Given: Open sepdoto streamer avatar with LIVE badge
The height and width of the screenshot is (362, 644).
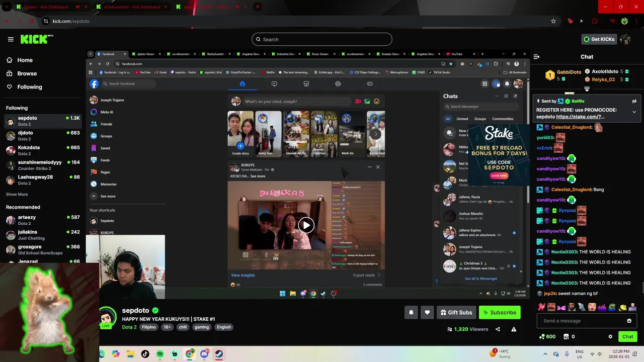Looking at the screenshot, I should pos(107,317).
